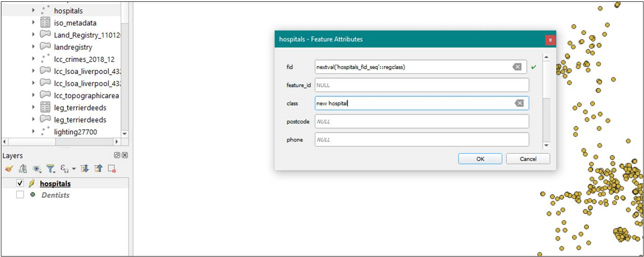The width and height of the screenshot is (644, 257).
Task: Click the Filter Legend funnel icon
Action: (51, 169)
